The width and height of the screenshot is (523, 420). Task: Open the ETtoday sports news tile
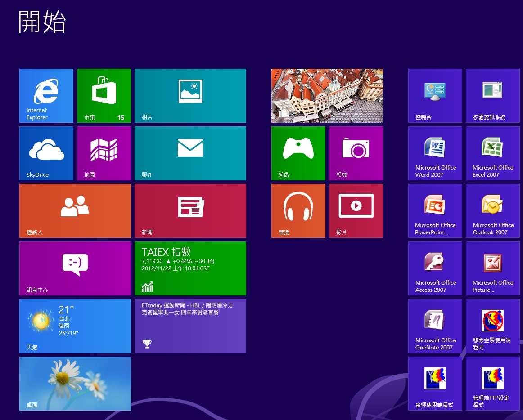click(190, 326)
